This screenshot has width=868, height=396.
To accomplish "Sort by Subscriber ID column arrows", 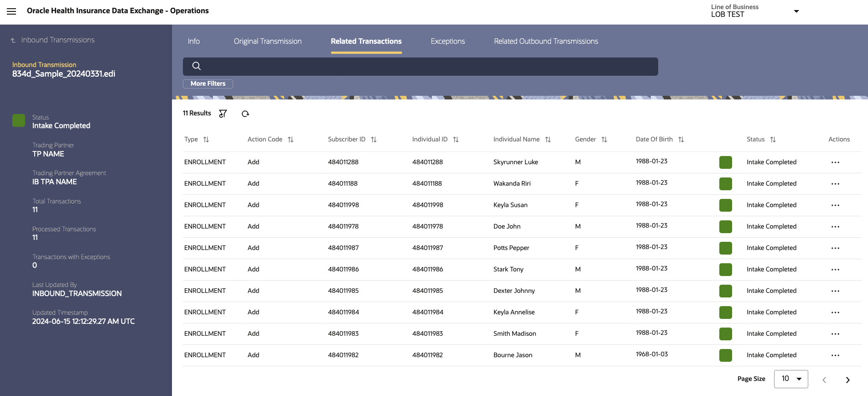I will [x=374, y=140].
